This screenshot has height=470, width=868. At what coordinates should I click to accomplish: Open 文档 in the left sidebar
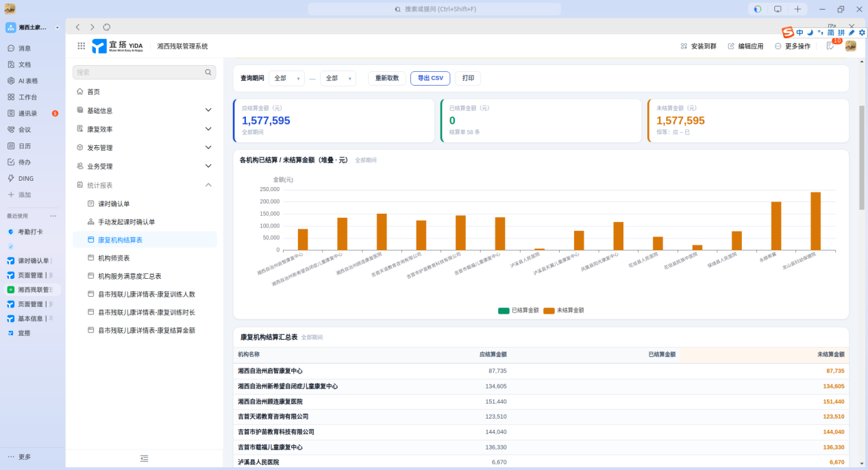point(19,64)
